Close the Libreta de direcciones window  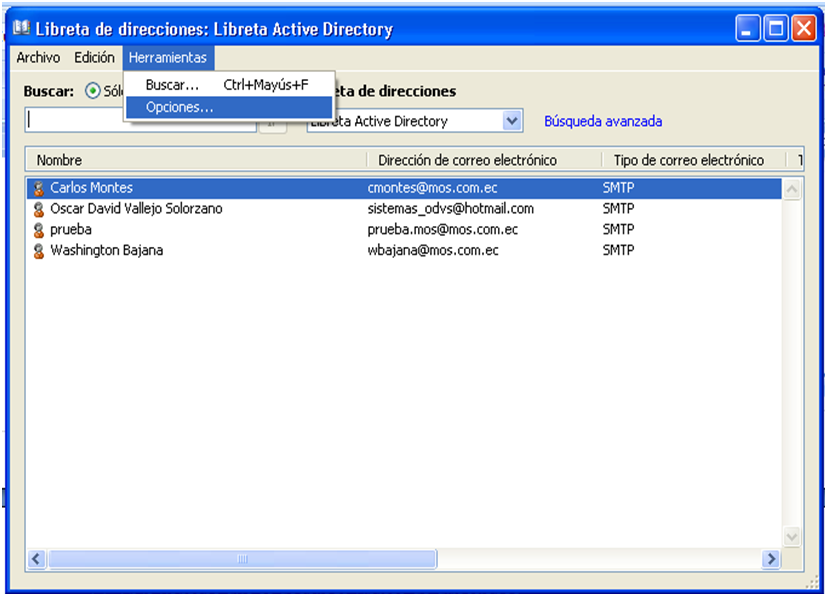(804, 28)
